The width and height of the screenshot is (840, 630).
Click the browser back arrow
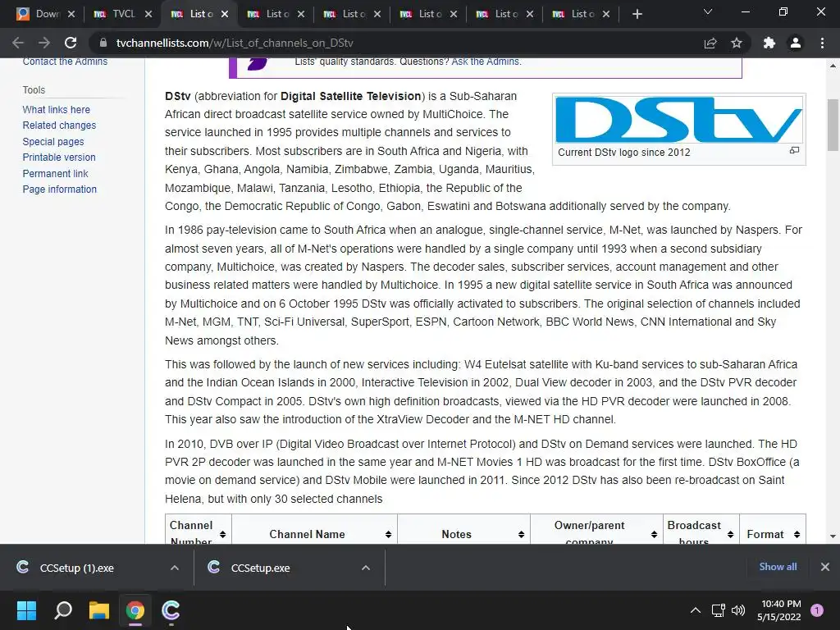point(18,43)
